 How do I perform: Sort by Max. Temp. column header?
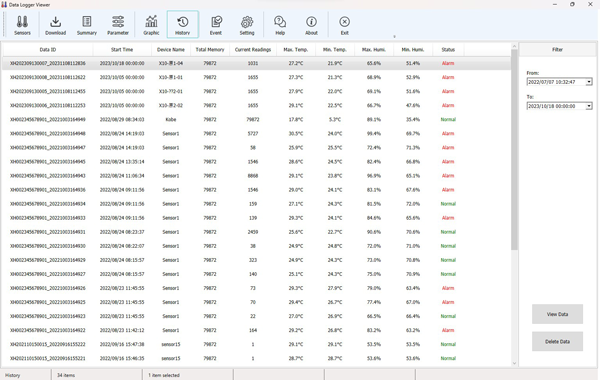[x=296, y=49]
